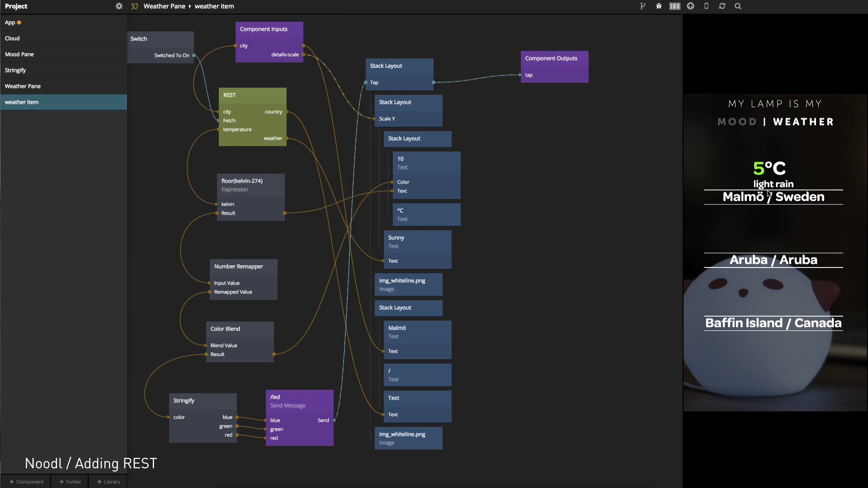Image resolution: width=868 pixels, height=488 pixels.
Task: Open project settings gear icon
Action: click(119, 6)
